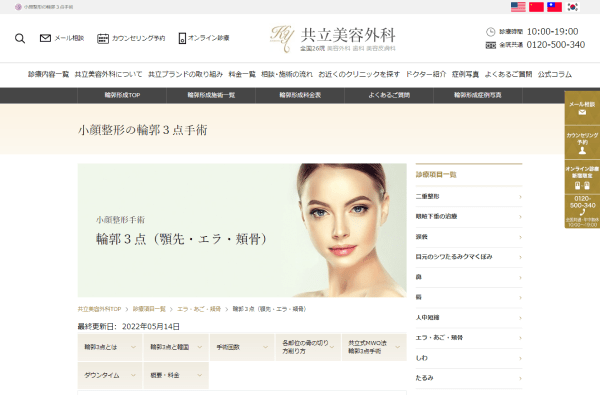Viewport: 600px width, 395px height.
Task: Switch language via the China flag
Action: (x=536, y=7)
